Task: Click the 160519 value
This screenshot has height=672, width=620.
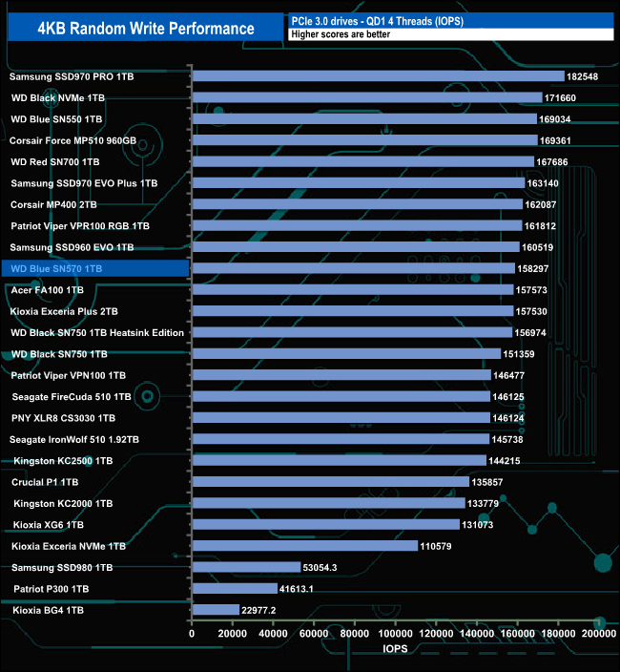Action: point(537,247)
